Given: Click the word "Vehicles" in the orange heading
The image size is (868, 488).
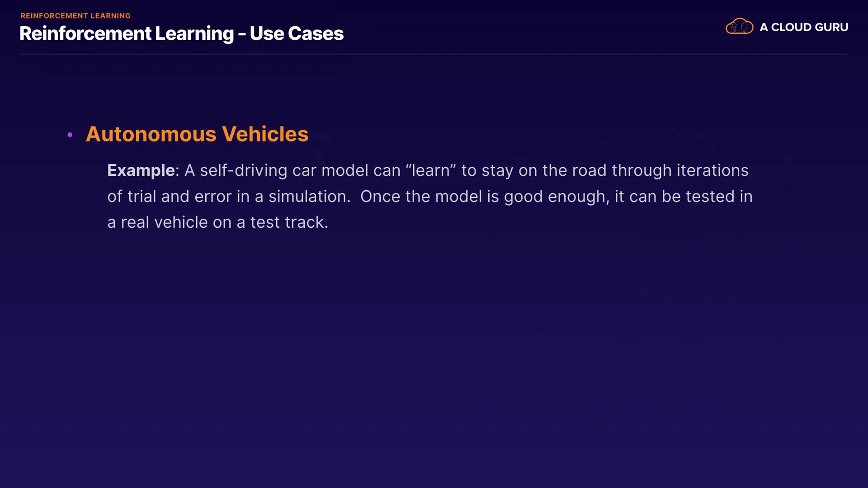Looking at the screenshot, I should [x=265, y=134].
